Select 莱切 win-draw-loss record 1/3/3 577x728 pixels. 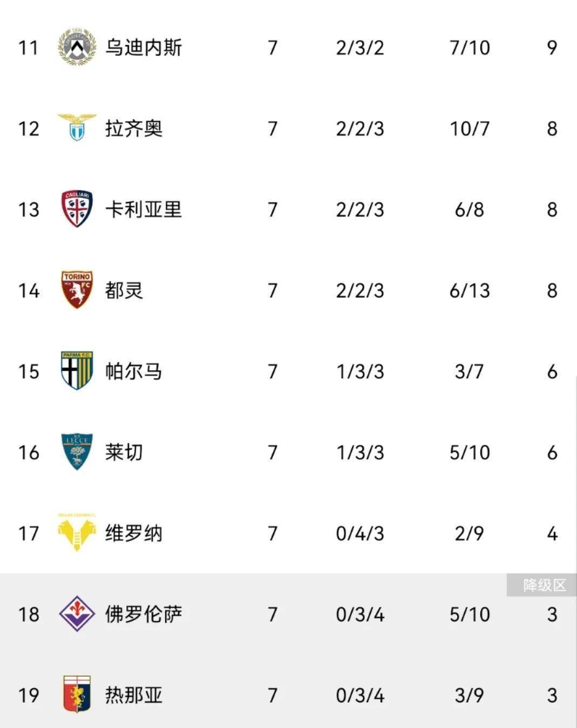tap(360, 452)
